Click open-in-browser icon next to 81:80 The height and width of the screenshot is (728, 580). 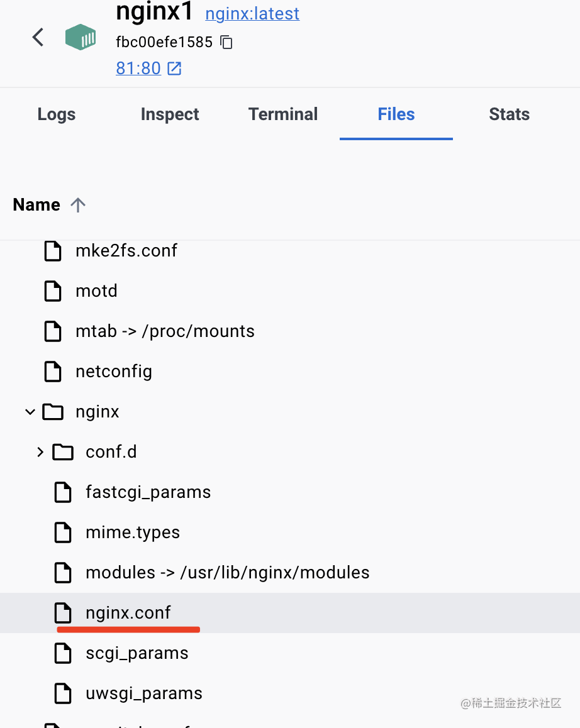174,69
